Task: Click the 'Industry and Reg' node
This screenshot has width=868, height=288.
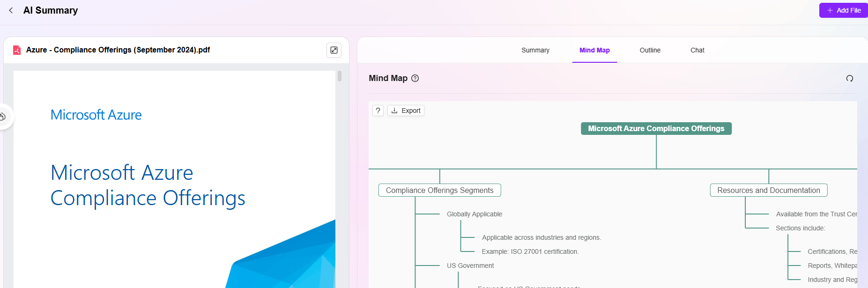Action: pyautogui.click(x=832, y=280)
